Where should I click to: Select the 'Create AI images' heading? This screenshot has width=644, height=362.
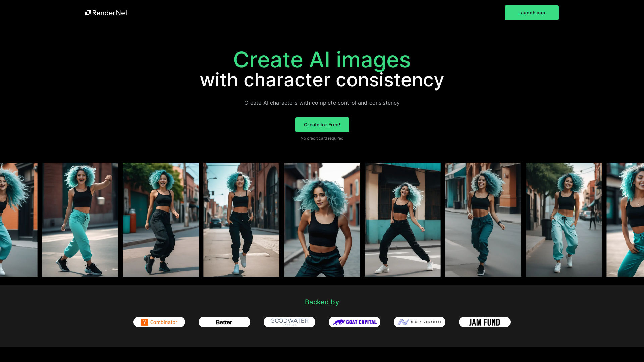tap(322, 59)
